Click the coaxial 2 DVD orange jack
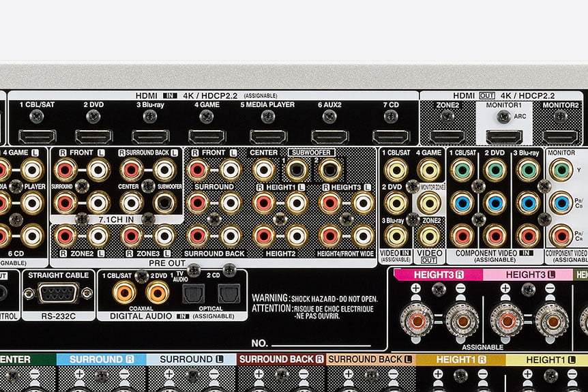588x392 pixels. (157, 293)
